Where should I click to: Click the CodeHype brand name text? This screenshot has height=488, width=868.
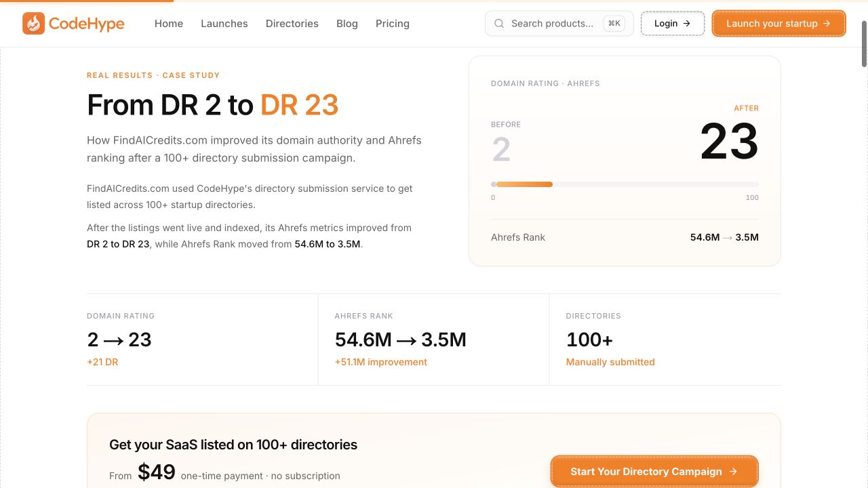[87, 24]
